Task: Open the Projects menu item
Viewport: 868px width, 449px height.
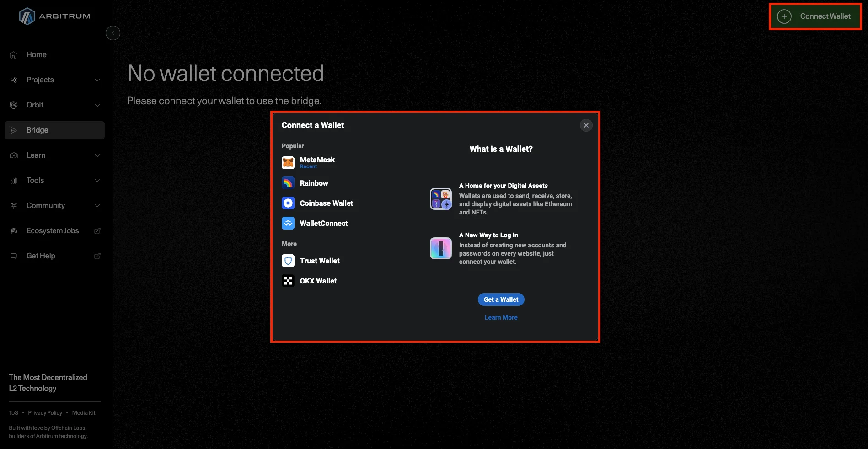Action: point(54,80)
